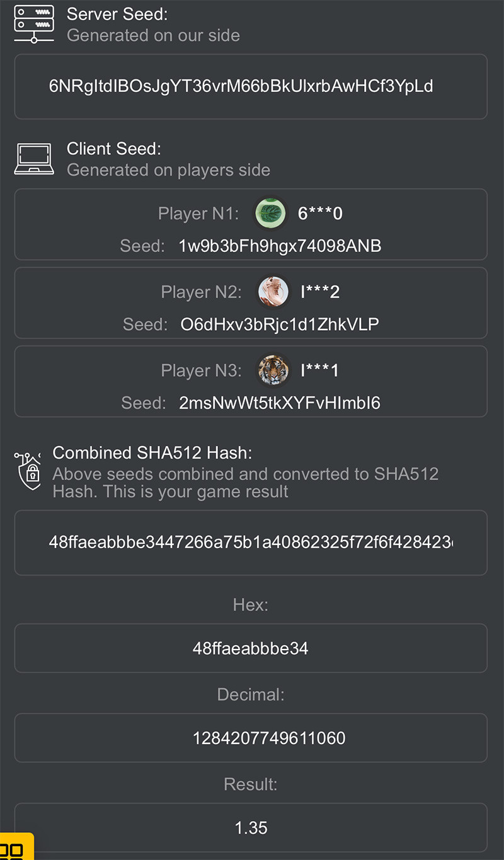Screen dimensions: 504x860
Task: Click the Hex value 48ffaeabbbe34
Action: [x=251, y=648]
